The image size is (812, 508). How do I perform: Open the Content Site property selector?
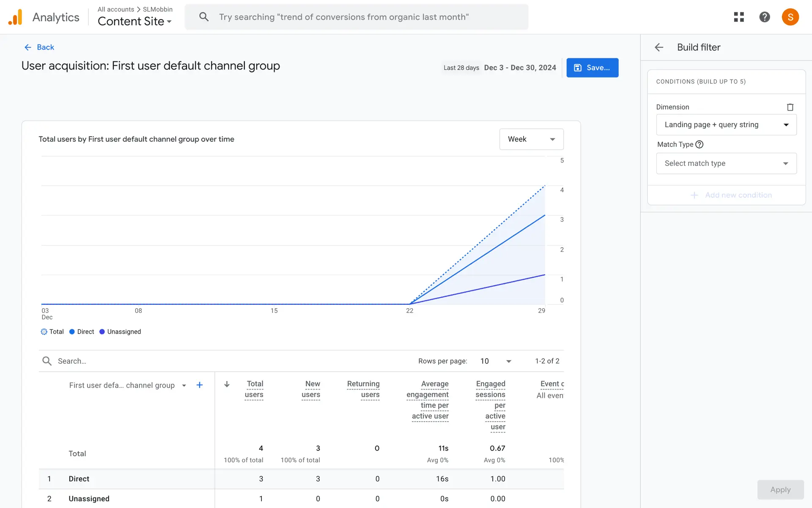click(134, 21)
